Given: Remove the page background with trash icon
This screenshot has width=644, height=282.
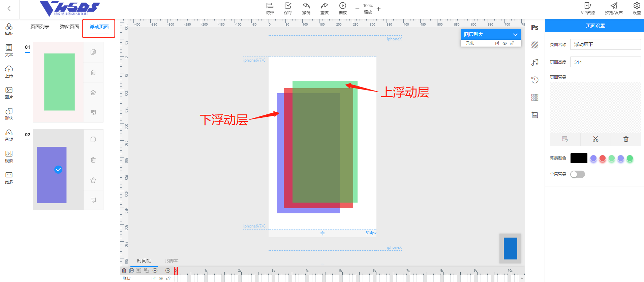Looking at the screenshot, I should (626, 139).
